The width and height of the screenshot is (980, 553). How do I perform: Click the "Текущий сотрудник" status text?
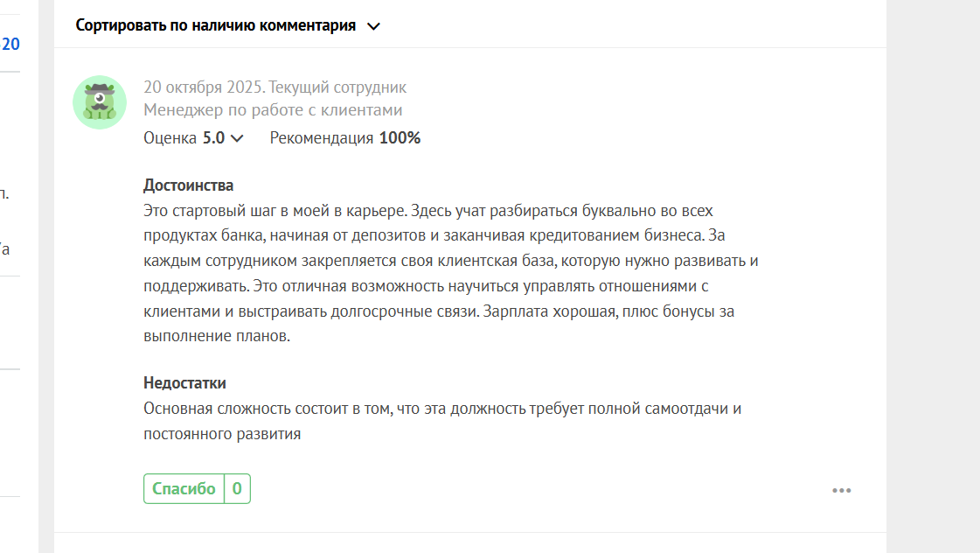coord(337,87)
